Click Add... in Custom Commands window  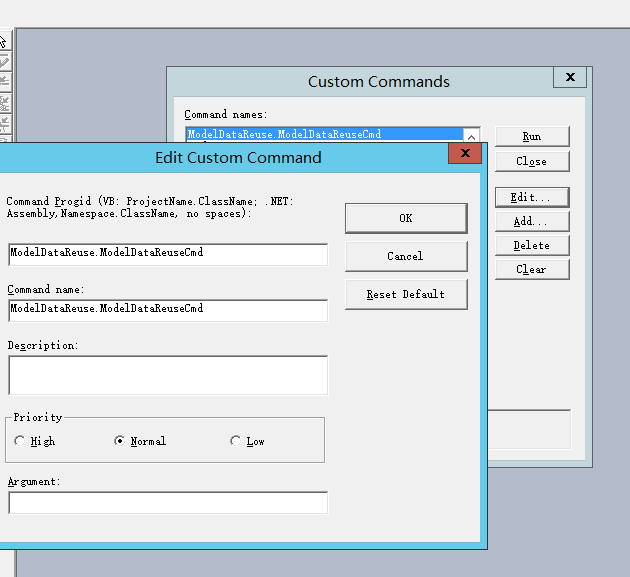pyautogui.click(x=532, y=221)
